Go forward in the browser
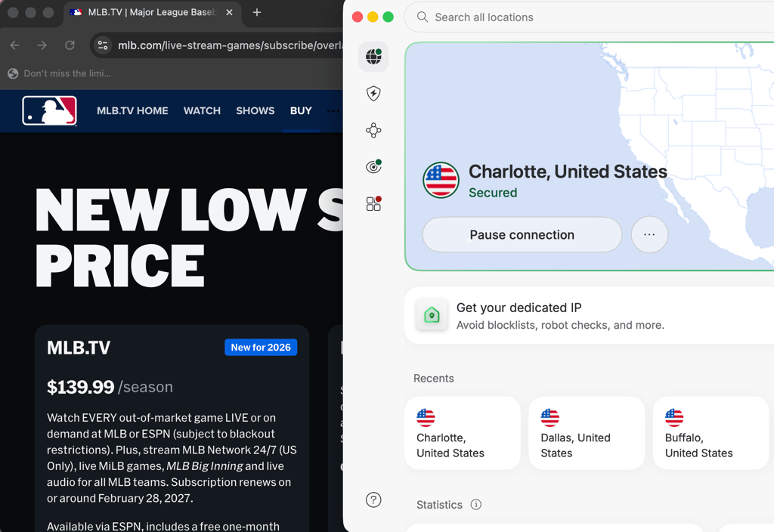The height and width of the screenshot is (532, 774). point(42,45)
